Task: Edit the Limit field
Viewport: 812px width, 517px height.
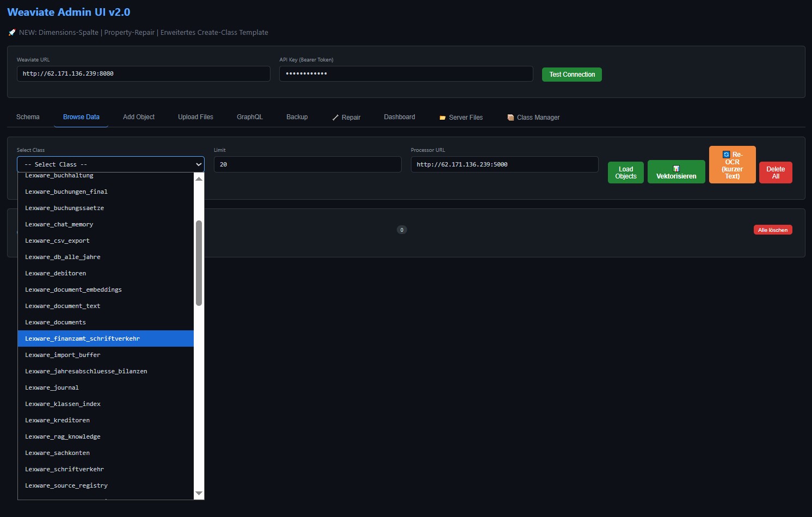Action: [x=307, y=164]
